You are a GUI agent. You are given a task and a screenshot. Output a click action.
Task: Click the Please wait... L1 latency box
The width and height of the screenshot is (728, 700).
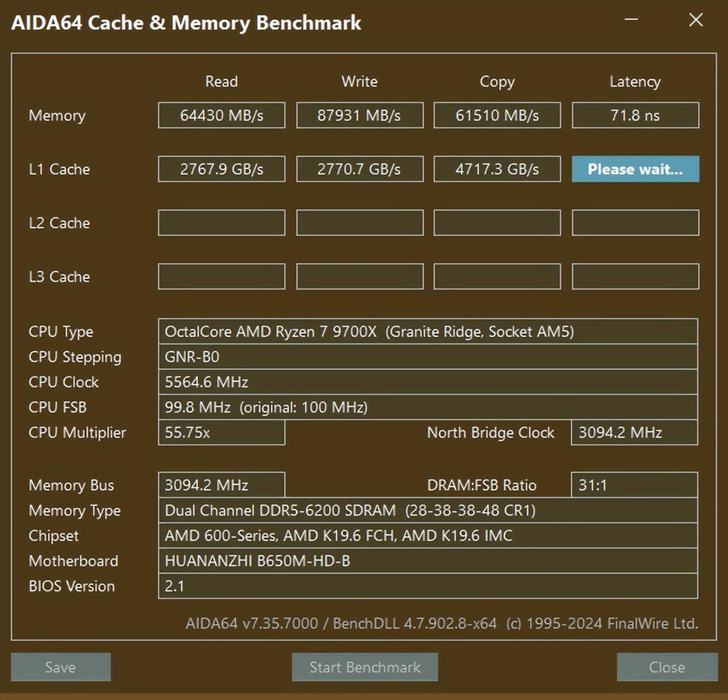635,169
